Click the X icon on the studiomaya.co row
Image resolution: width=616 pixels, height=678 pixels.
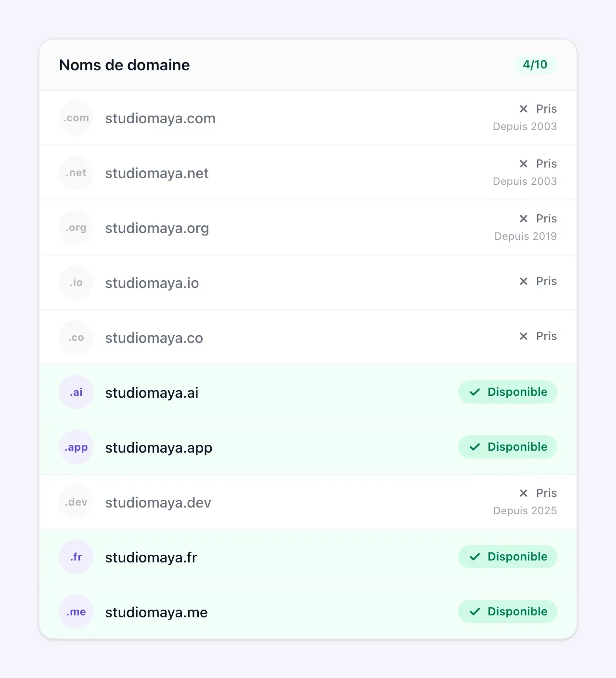pos(524,336)
